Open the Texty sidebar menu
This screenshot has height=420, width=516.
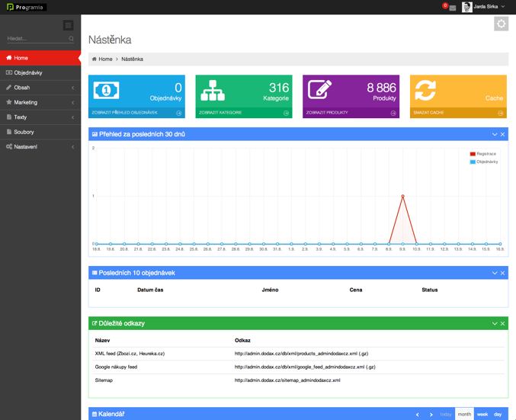point(40,117)
